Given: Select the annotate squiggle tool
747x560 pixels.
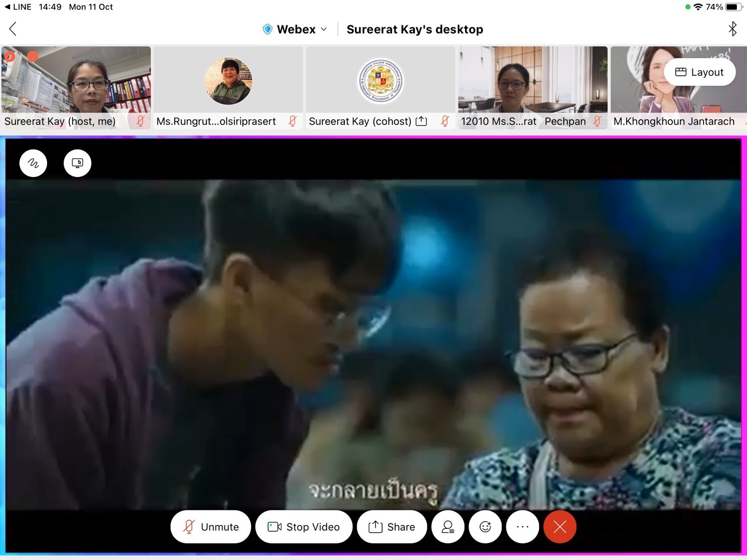Looking at the screenshot, I should coord(33,163).
